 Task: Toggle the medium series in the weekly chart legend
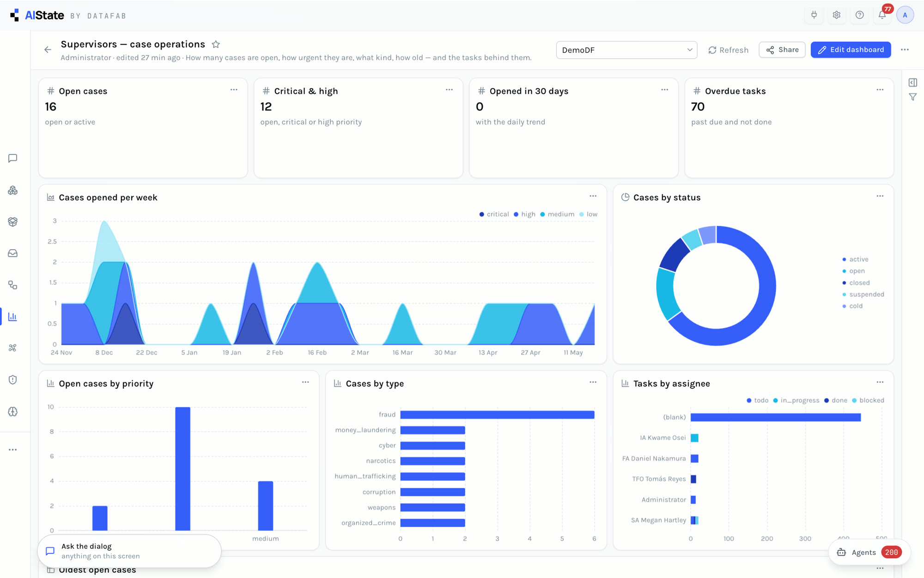tap(557, 214)
